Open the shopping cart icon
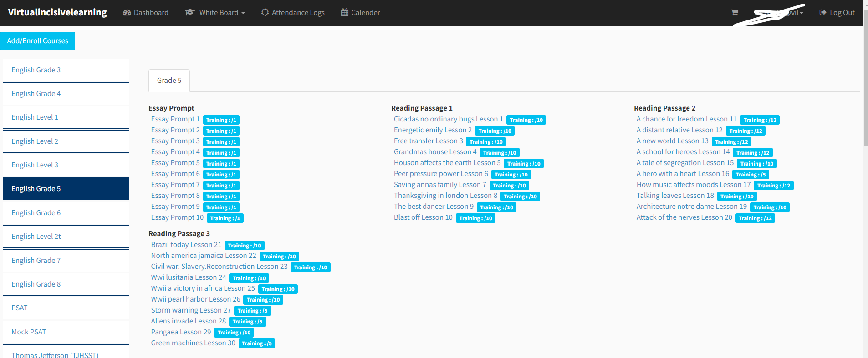868x358 pixels. coord(734,13)
